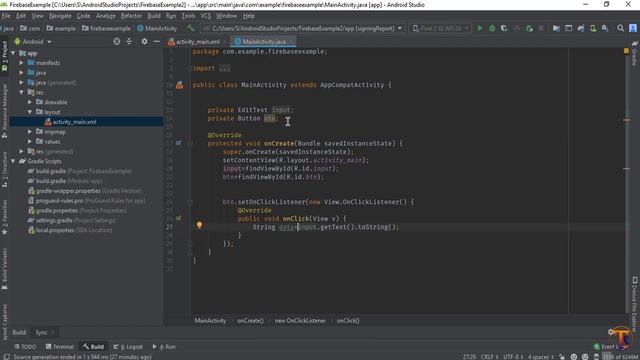Image resolution: width=640 pixels, height=360 pixels.
Task: Click onCreate() in editor breadcrumb
Action: [x=250, y=321]
